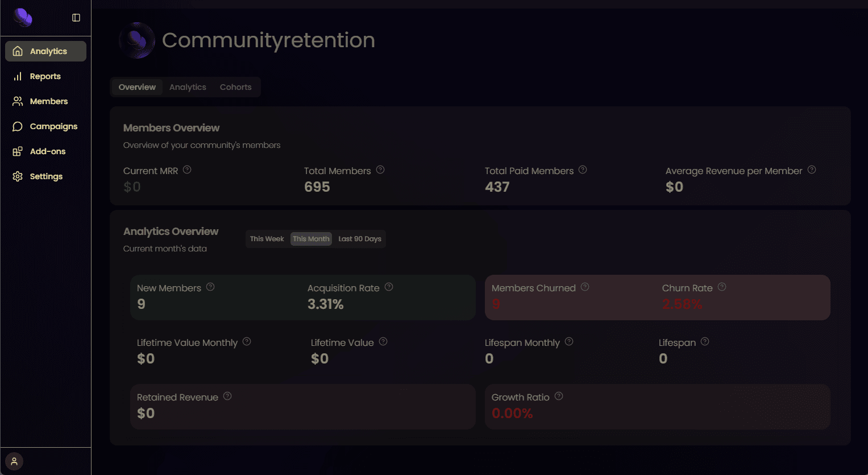This screenshot has height=475, width=868.
Task: Click the Communityretention round logo
Action: point(137,40)
